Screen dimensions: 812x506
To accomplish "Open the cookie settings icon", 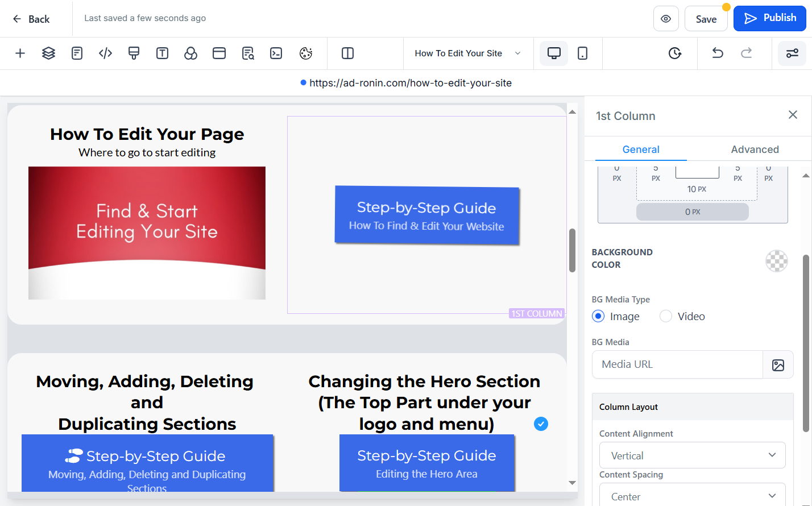I will point(306,53).
